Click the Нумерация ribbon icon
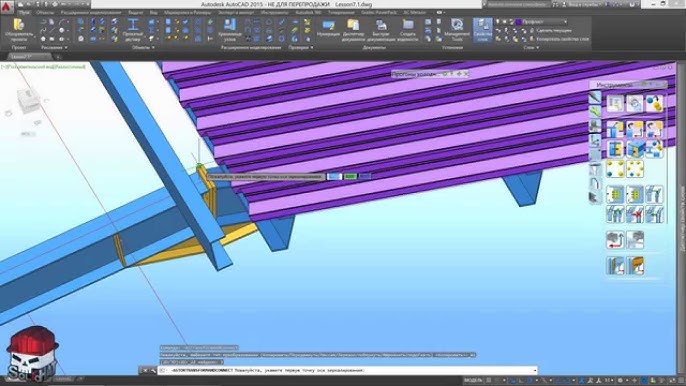The width and height of the screenshot is (686, 386). pos(328,30)
